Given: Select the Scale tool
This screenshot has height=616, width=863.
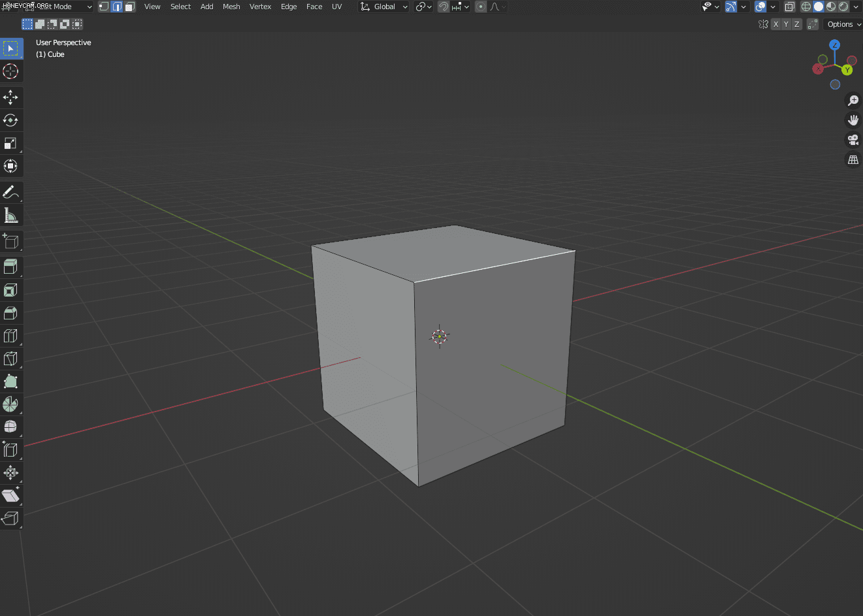Looking at the screenshot, I should click(11, 143).
